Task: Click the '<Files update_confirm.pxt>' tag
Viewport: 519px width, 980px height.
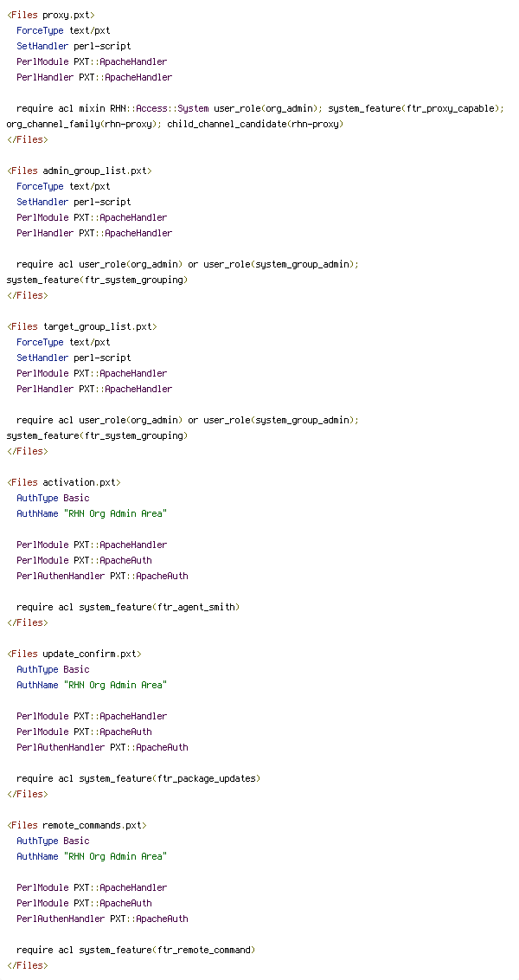Action: click(74, 654)
